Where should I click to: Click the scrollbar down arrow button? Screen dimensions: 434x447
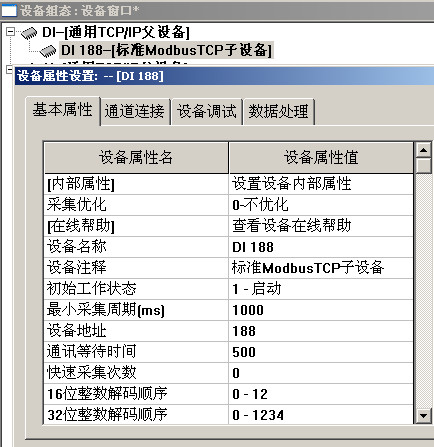pos(424,416)
